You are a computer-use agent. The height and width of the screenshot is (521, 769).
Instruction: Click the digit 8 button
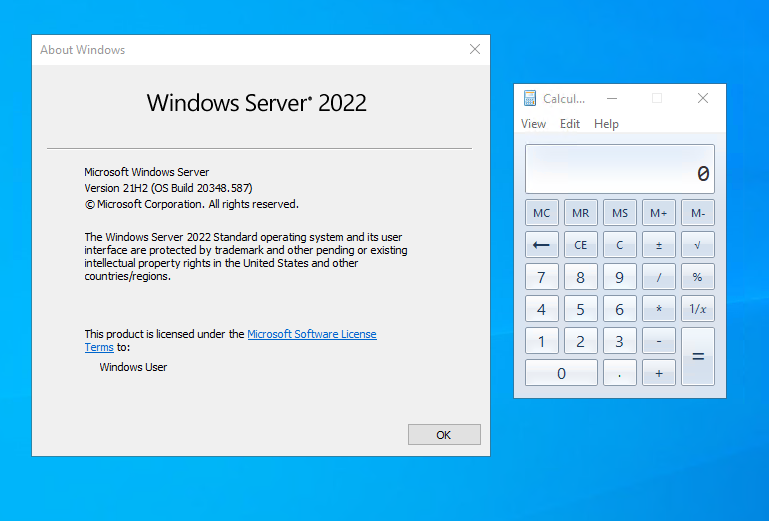tap(581, 277)
